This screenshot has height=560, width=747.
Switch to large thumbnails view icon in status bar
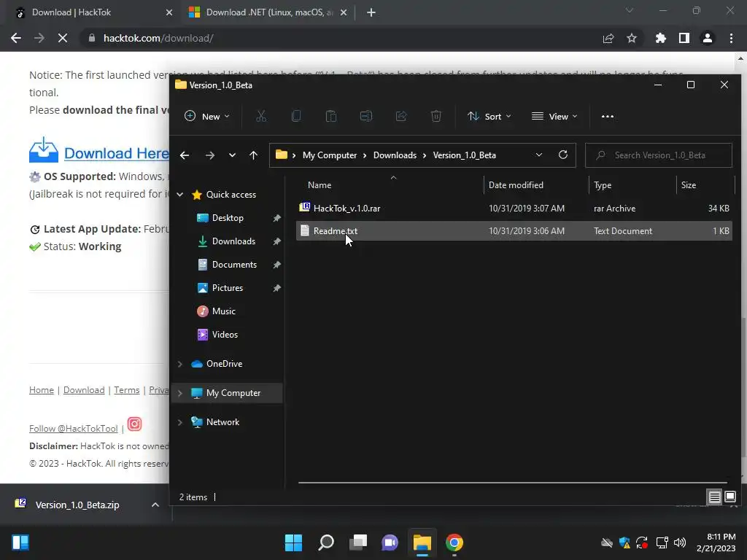(x=730, y=497)
